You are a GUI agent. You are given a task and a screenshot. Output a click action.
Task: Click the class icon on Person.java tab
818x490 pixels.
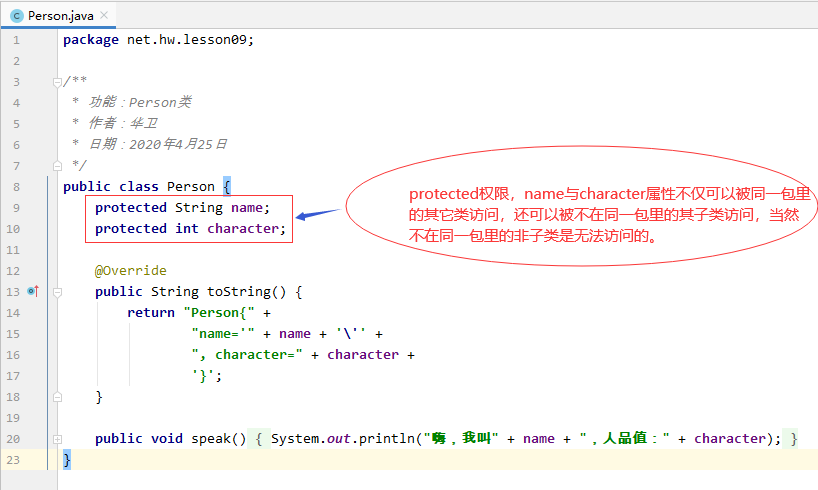(17, 16)
